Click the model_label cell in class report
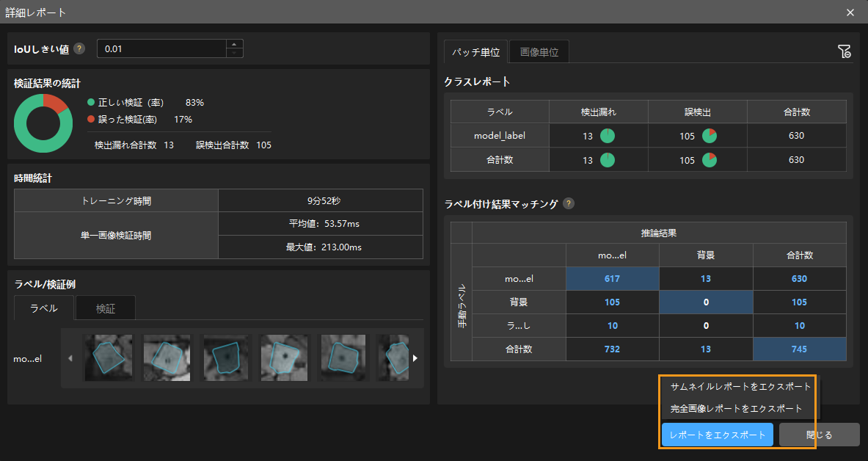Screen dimensions: 868x461 500,136
